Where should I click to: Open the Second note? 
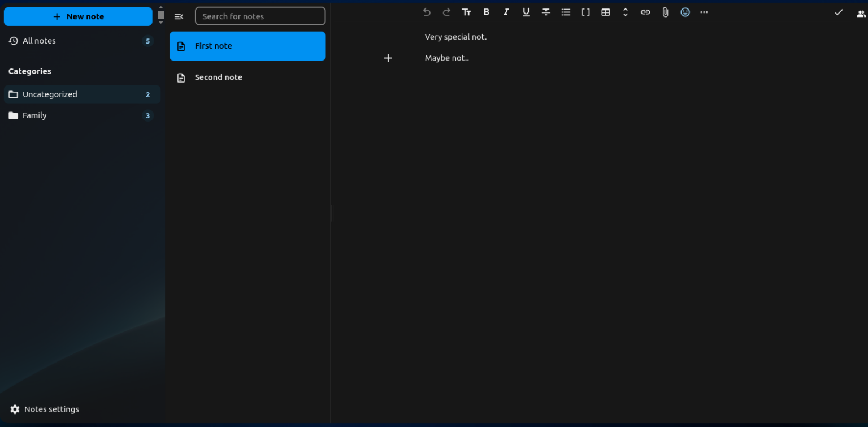click(x=218, y=77)
